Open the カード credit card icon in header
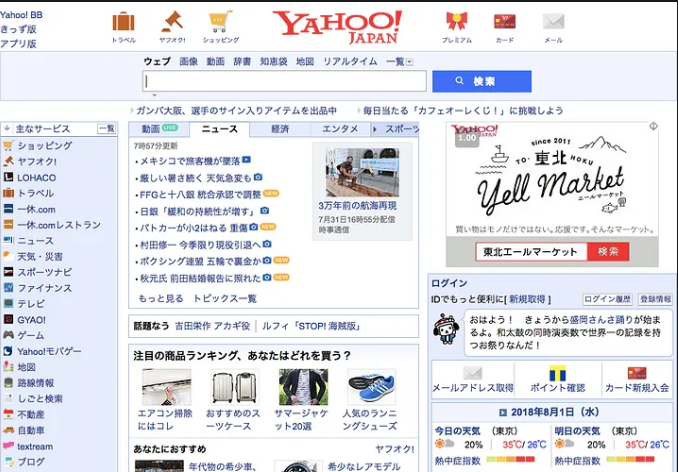The height and width of the screenshot is (472, 678). [505, 22]
